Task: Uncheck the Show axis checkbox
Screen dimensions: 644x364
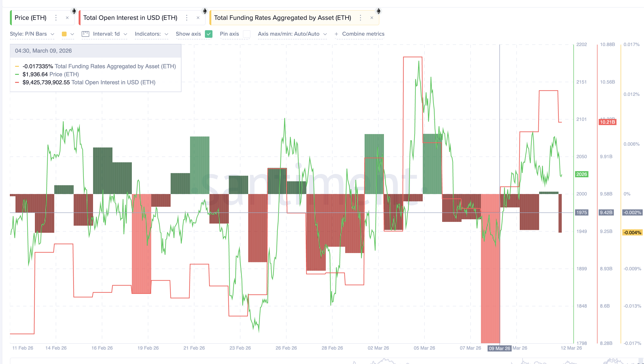Action: coord(209,34)
